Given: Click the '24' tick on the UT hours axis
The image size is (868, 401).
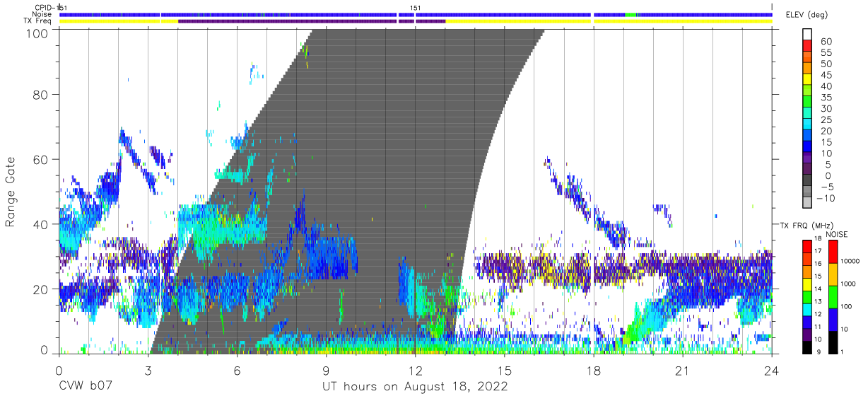Looking at the screenshot, I should (x=772, y=370).
